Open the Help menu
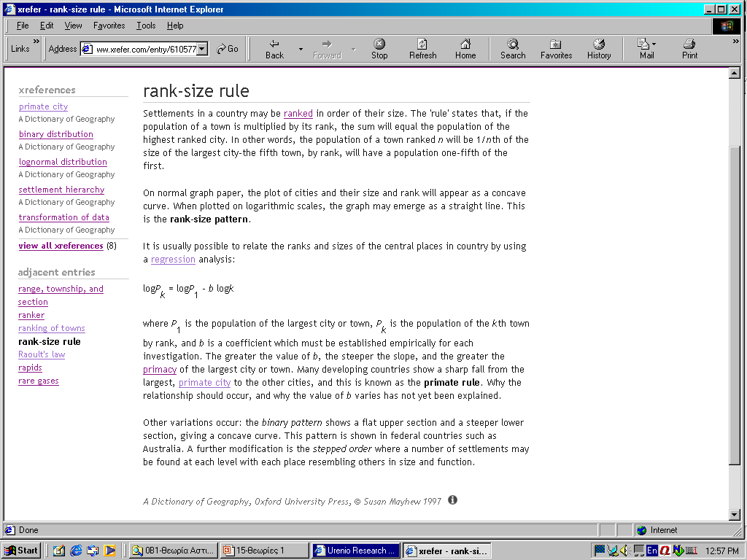Image resolution: width=747 pixels, height=560 pixels. pos(175,26)
